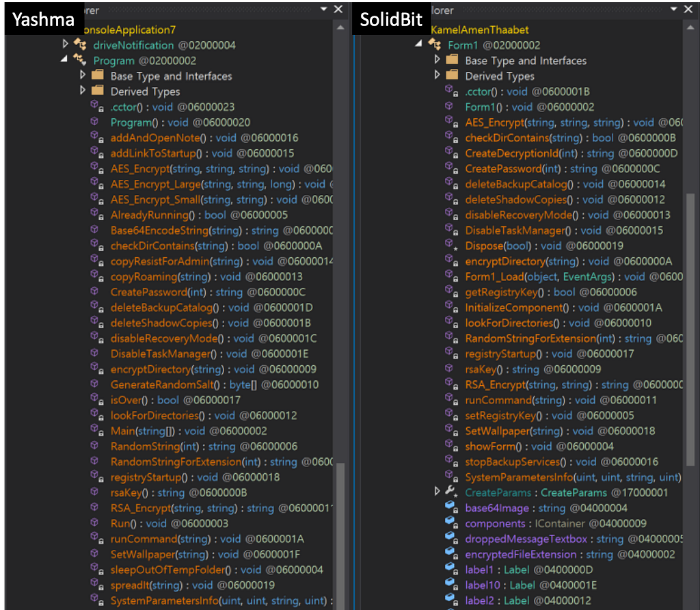700x610 pixels.
Task: Select InitializeComponent() in SolidBit
Action: (563, 308)
